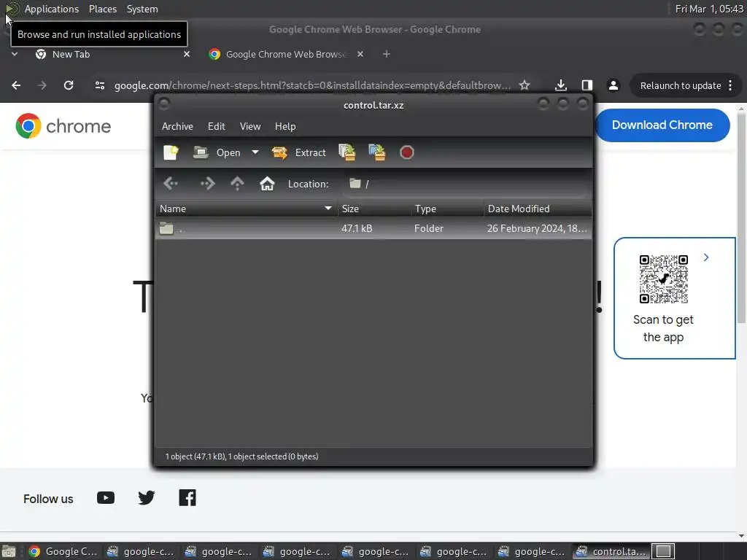The image size is (747, 560).
Task: Add a folder to archive icon
Action: pyautogui.click(x=377, y=152)
